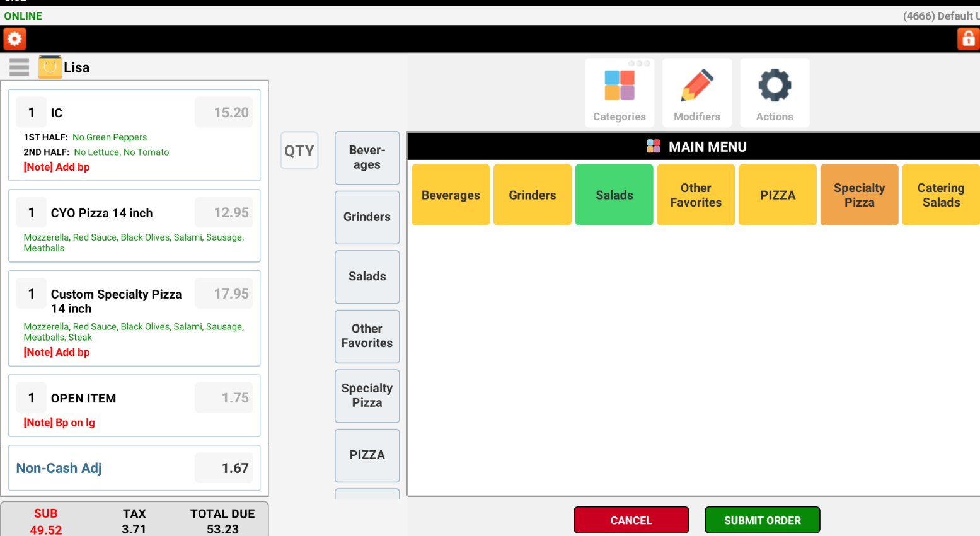This screenshot has height=536, width=980.
Task: Open the Modifiers pencil icon
Action: pos(697,93)
